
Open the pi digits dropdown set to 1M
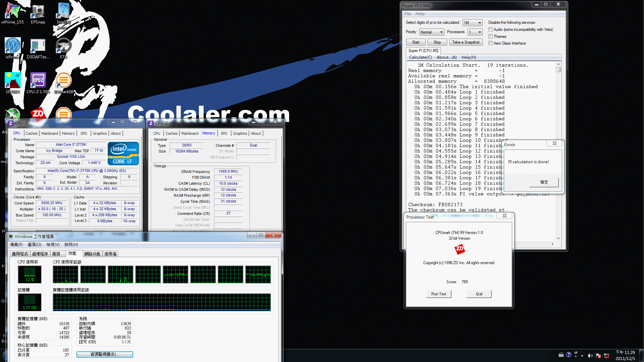472,23
